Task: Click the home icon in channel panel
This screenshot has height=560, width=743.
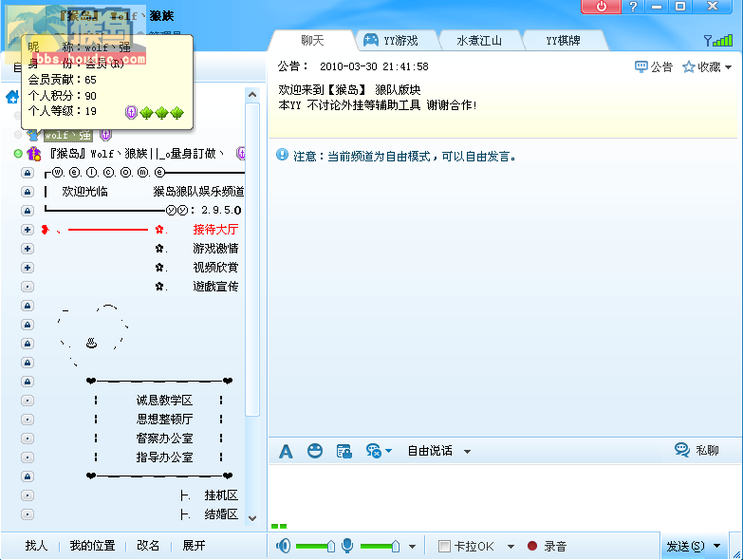Action: [x=11, y=97]
